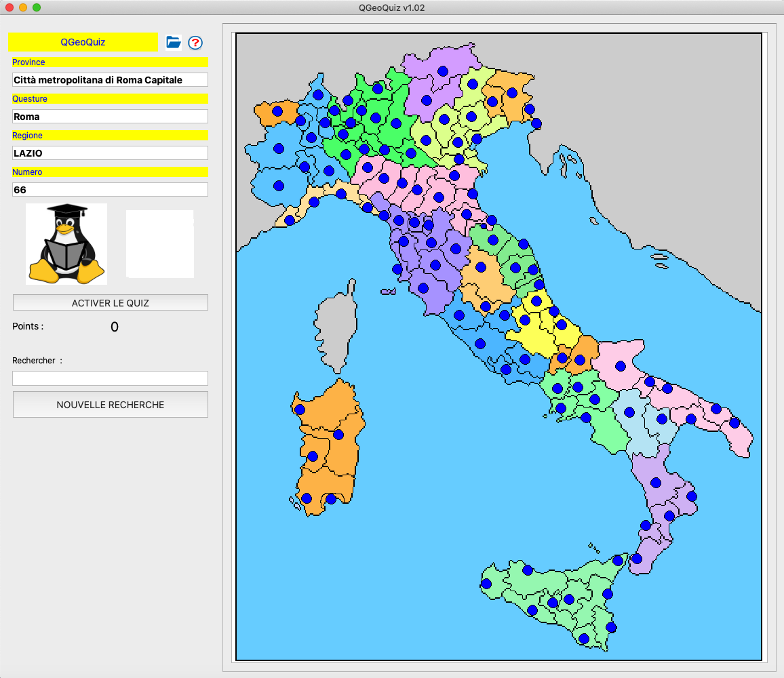Click the Siracusa dot on Sicily
Viewport: 784px width, 678px height.
pyautogui.click(x=611, y=627)
